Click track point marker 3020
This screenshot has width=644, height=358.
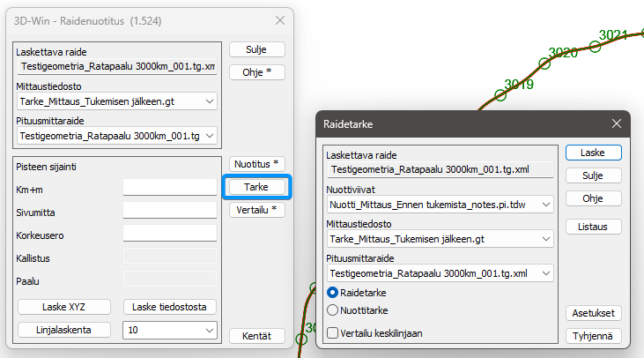544,63
